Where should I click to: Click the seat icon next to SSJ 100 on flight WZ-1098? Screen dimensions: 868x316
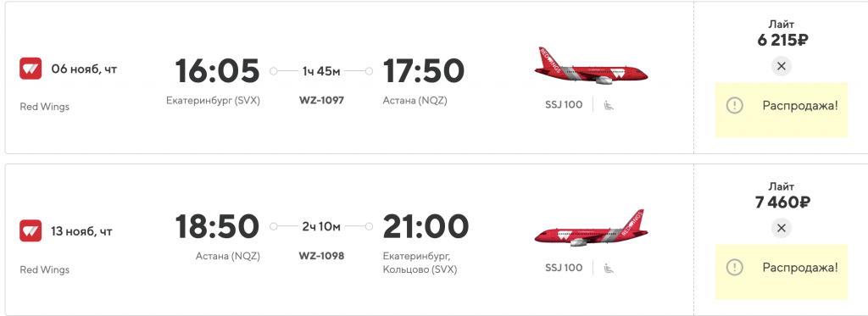[609, 268]
